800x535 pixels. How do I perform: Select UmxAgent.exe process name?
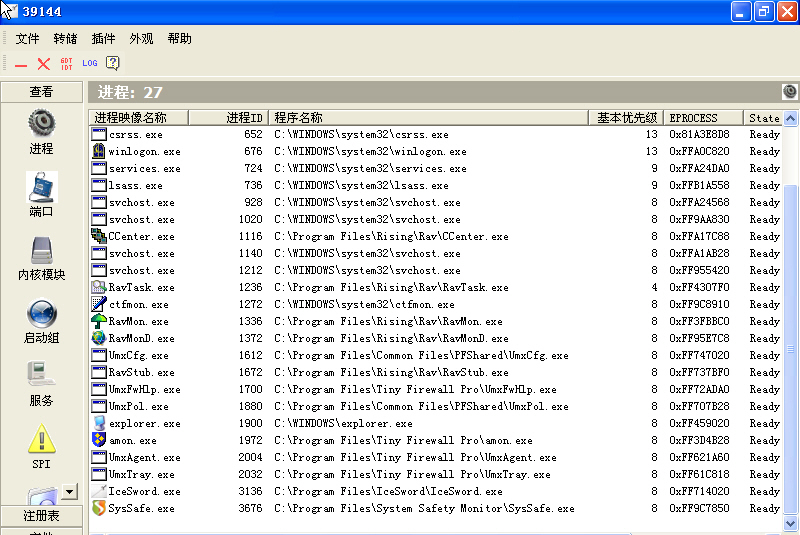click(x=144, y=457)
